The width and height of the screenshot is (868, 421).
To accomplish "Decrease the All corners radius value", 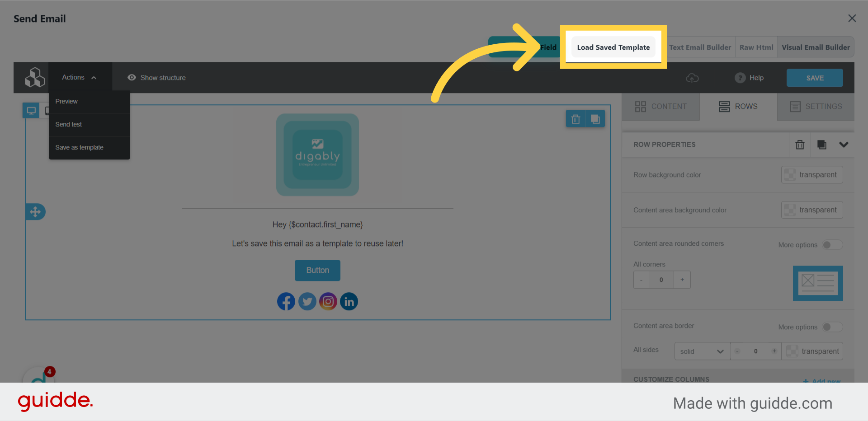I will coord(641,280).
